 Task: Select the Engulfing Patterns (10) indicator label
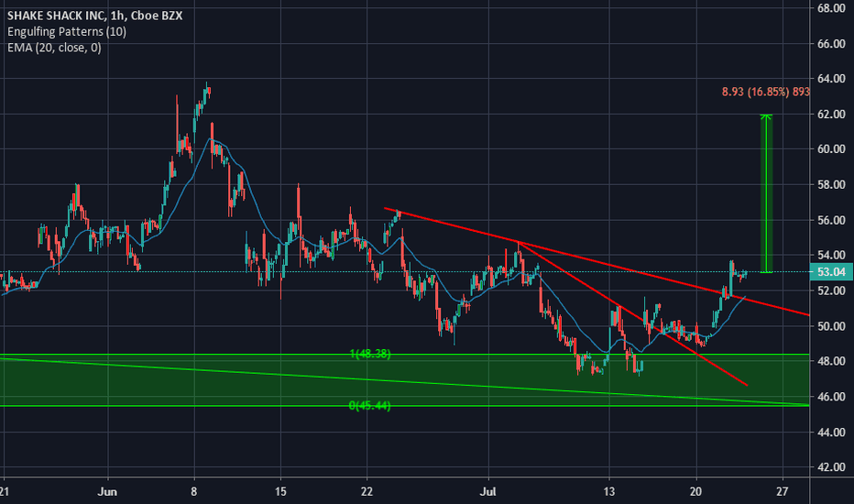(67, 31)
